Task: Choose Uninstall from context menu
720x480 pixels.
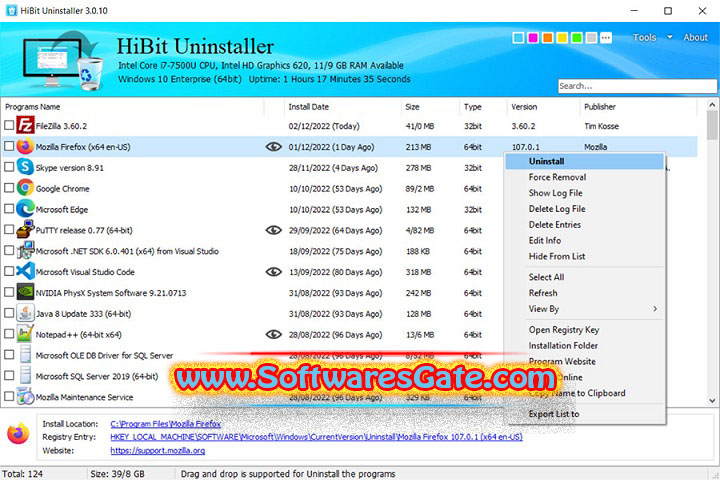Action: [585, 161]
